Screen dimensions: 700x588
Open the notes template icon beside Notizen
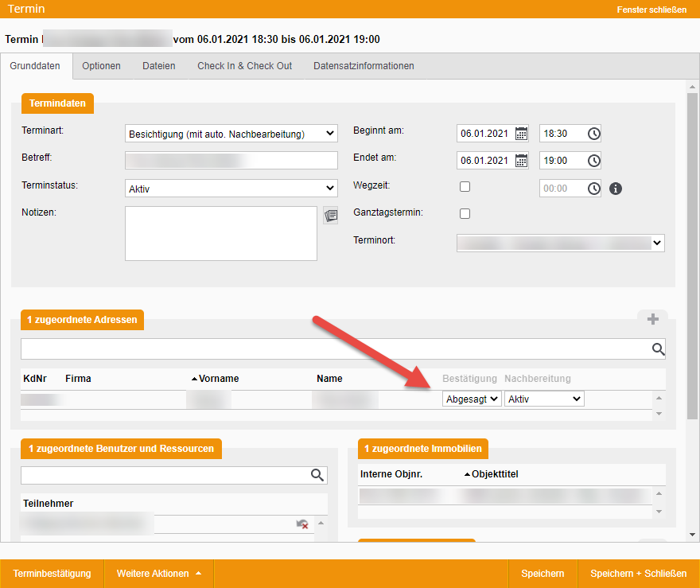click(x=330, y=216)
